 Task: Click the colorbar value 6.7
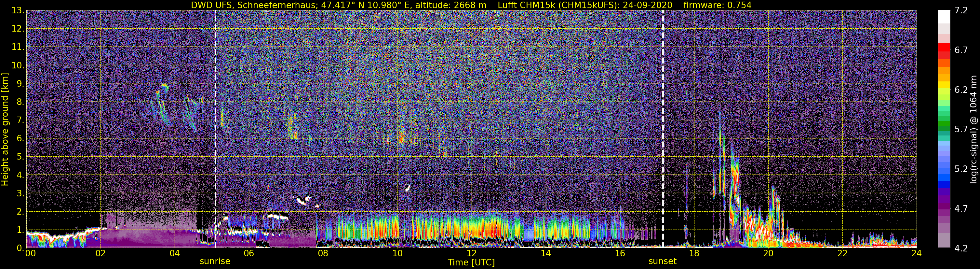(x=961, y=50)
